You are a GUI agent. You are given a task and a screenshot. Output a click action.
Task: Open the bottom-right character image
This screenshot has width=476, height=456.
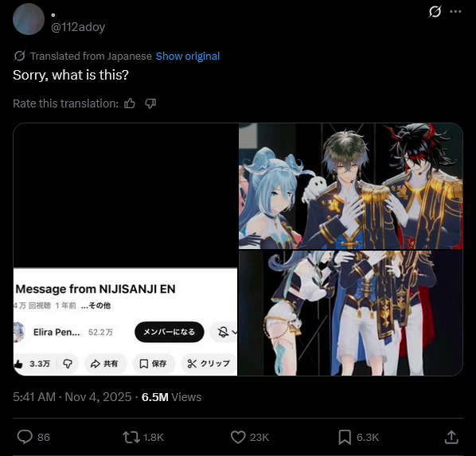[350, 313]
